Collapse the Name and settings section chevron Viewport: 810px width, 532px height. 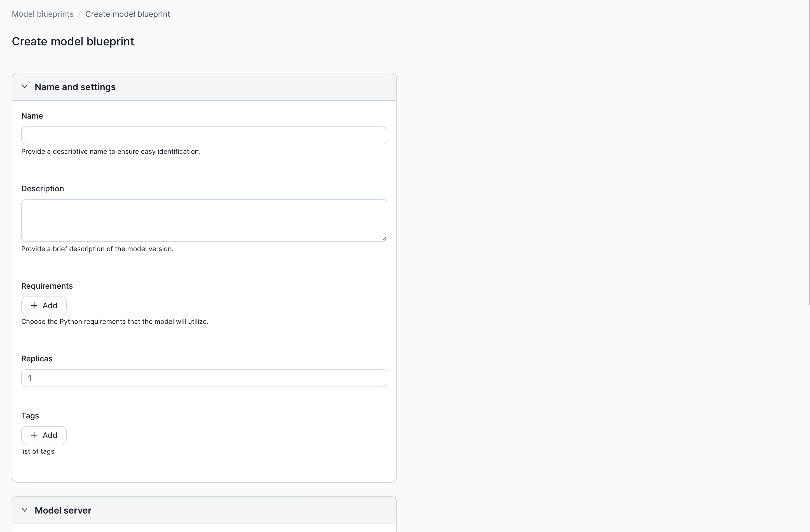click(25, 86)
